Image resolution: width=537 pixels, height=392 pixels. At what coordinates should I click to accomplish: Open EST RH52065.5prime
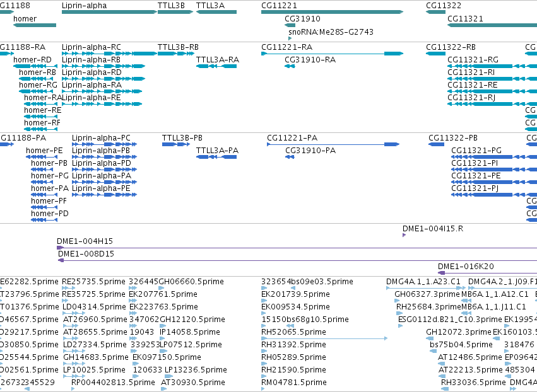point(293,331)
